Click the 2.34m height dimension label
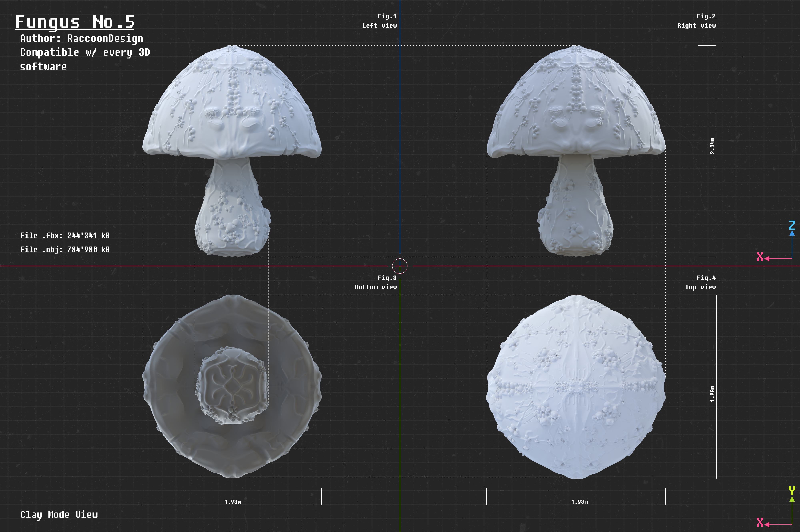800x532 pixels. [712, 146]
